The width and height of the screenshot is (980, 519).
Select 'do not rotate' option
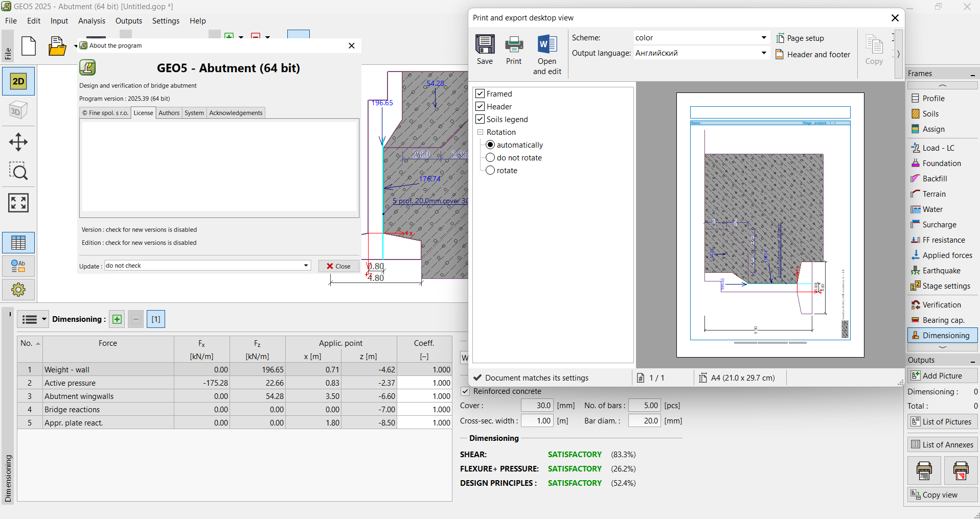pos(490,157)
